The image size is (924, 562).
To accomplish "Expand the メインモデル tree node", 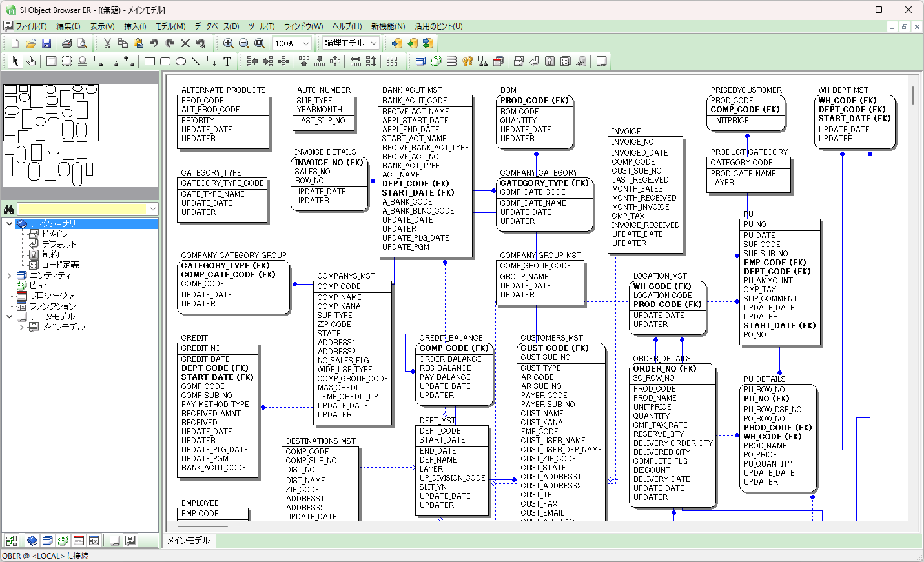I will (x=21, y=327).
